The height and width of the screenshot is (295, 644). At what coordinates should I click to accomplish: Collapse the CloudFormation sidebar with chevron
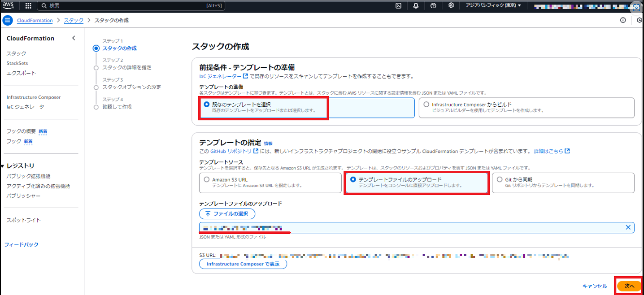74,38
